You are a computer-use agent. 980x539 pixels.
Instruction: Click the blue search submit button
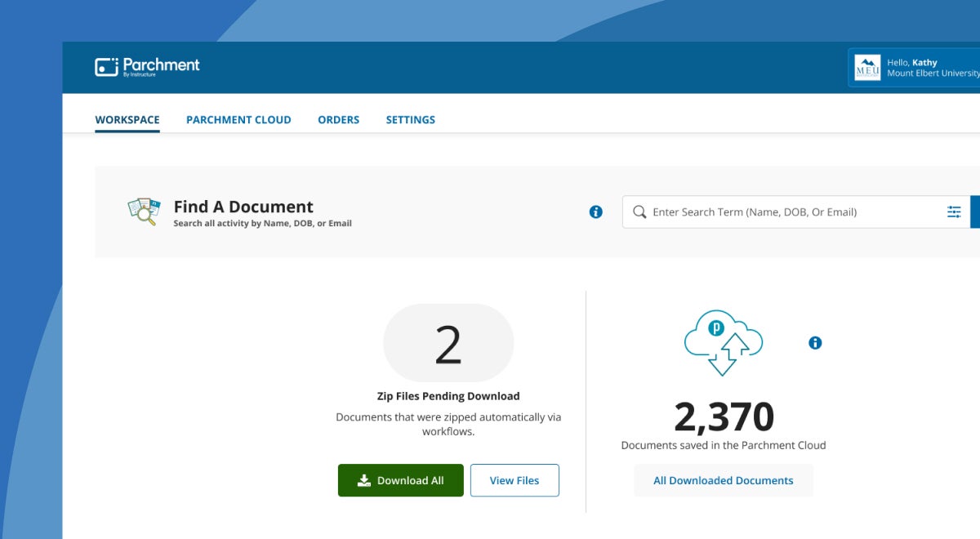pyautogui.click(x=976, y=212)
